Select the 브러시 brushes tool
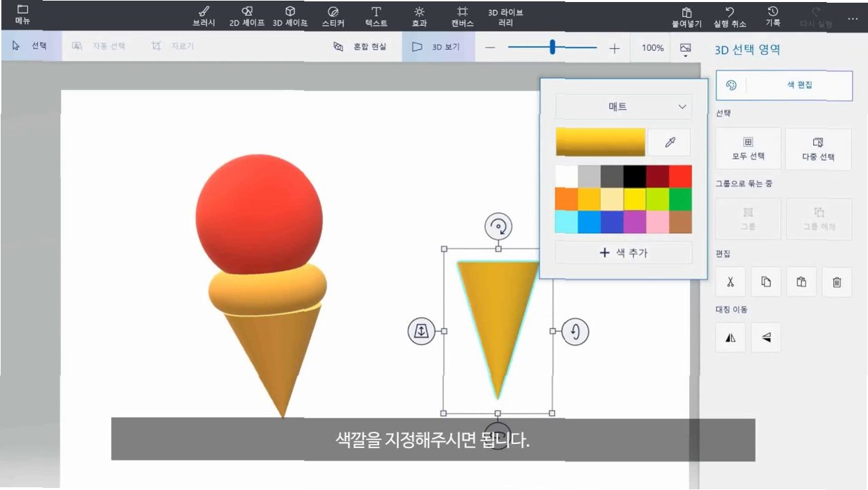868x490 pixels. click(204, 17)
